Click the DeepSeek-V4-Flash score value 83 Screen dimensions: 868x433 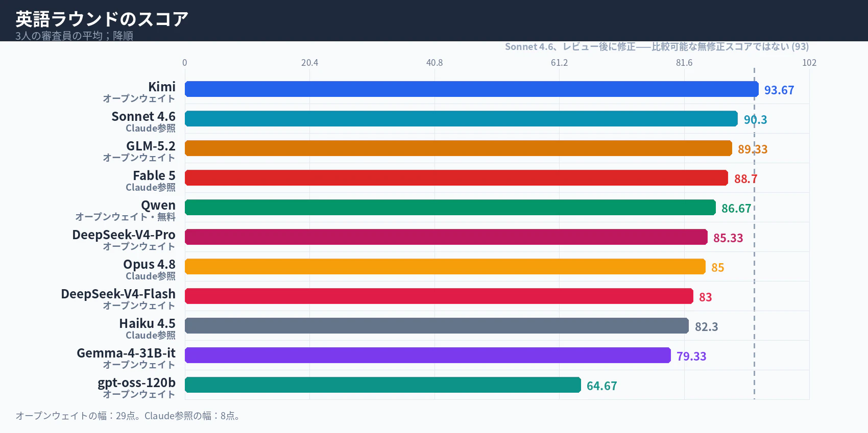(706, 297)
